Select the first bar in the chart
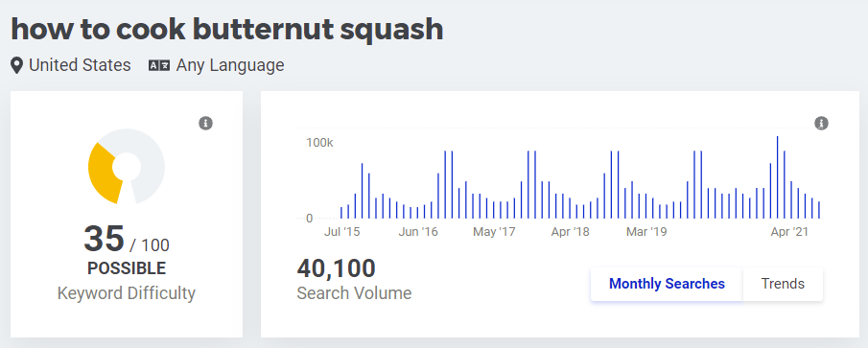The image size is (868, 348). [341, 213]
